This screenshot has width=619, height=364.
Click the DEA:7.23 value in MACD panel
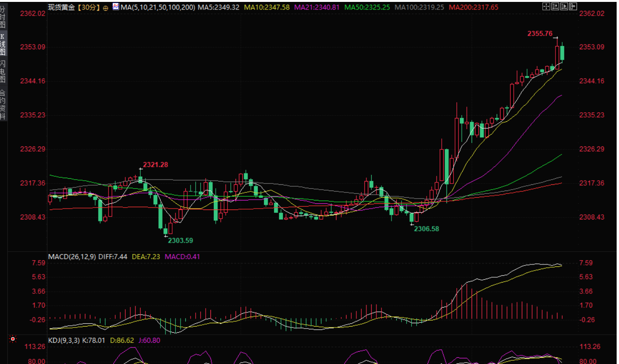(145, 257)
